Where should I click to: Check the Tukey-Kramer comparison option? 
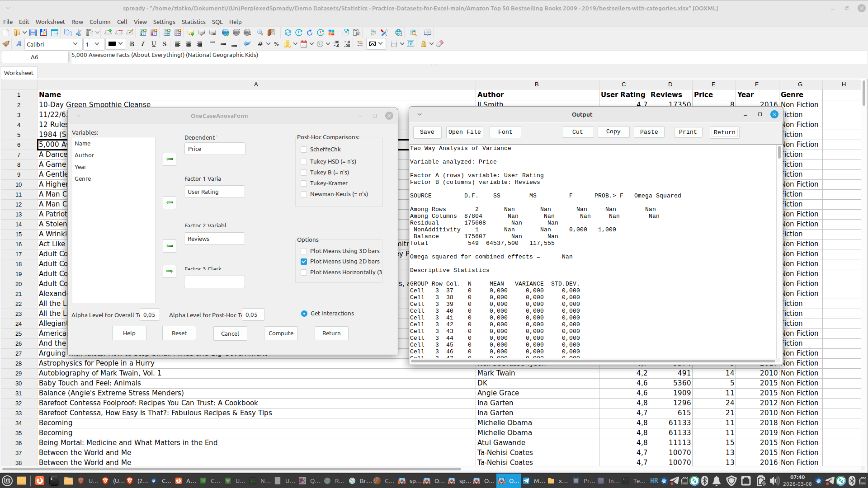tap(304, 183)
